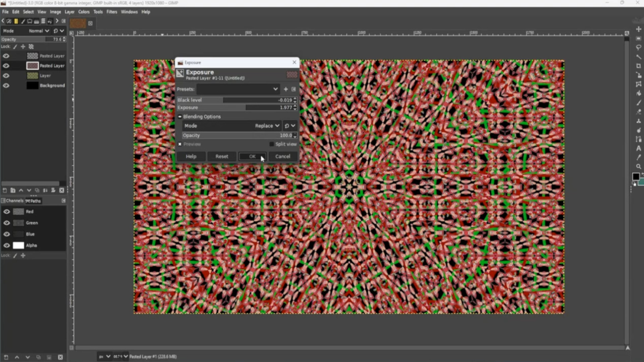Select the Cage/Warp transform tool
644x362 pixels.
tap(638, 84)
